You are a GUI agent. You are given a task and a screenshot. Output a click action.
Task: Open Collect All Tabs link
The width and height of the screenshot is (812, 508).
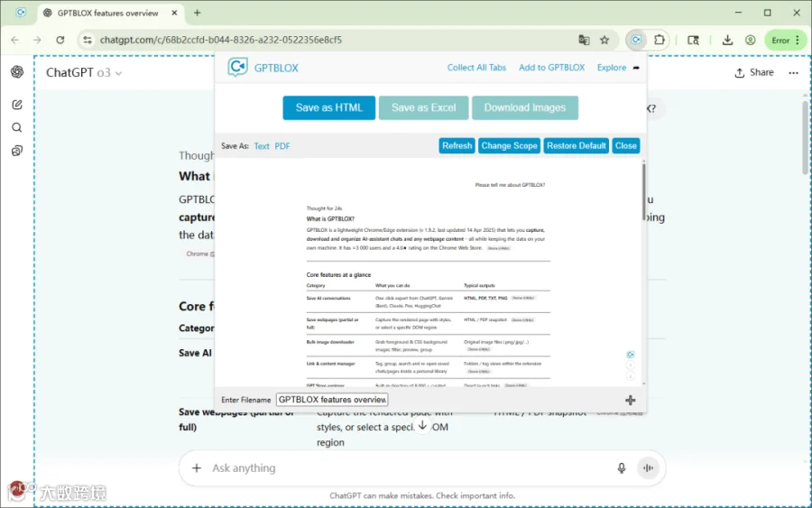[x=476, y=68]
